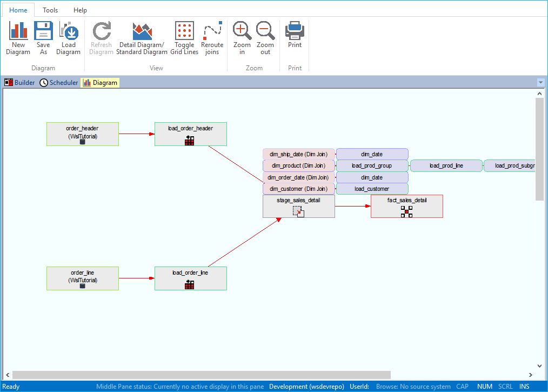Select the dim_order_date (Dim Join) box

pyautogui.click(x=298, y=177)
